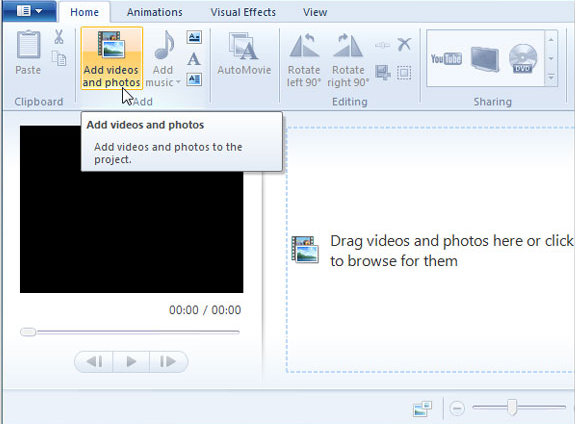
Task: Remove item with the X icon
Action: click(x=404, y=44)
